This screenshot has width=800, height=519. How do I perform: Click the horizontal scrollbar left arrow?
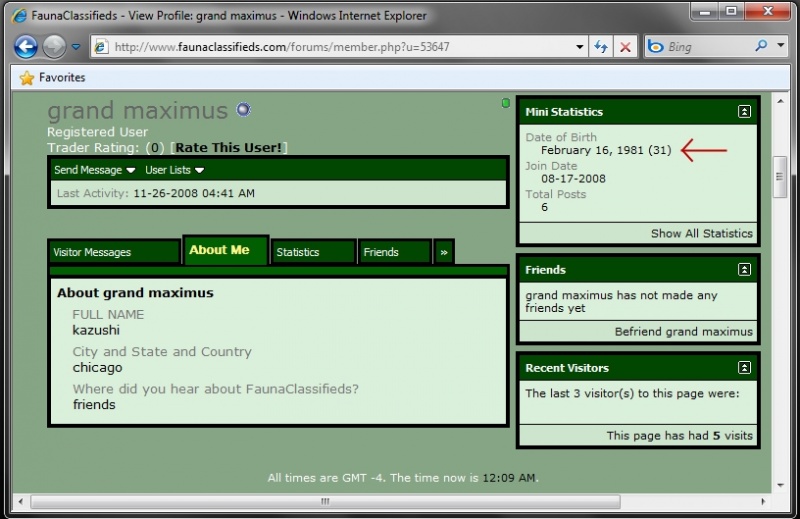pos(20,502)
